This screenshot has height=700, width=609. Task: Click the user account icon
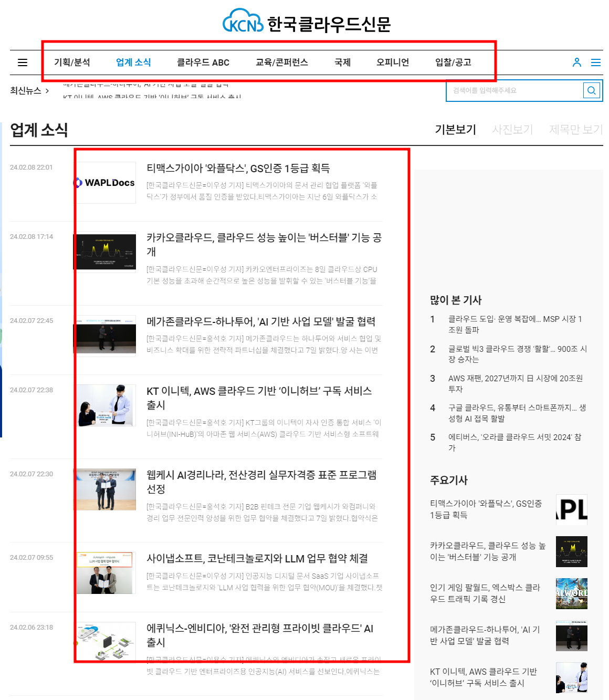pyautogui.click(x=576, y=62)
